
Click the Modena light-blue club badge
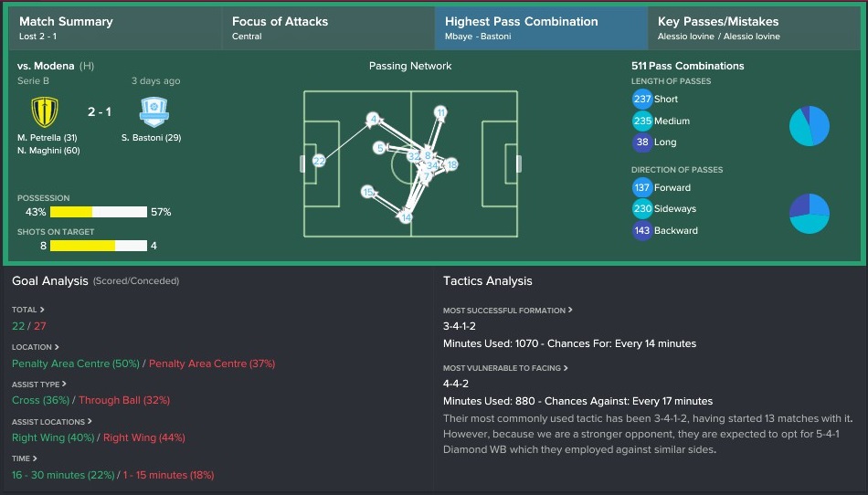pos(153,111)
